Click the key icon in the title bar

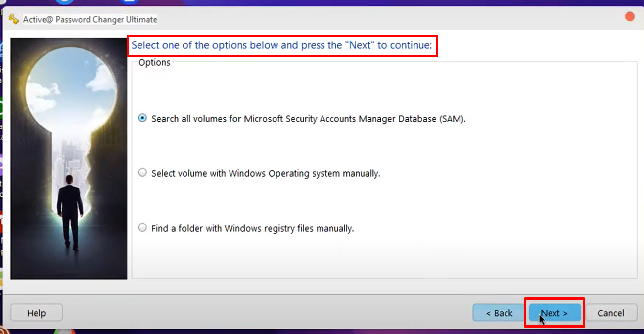click(14, 19)
